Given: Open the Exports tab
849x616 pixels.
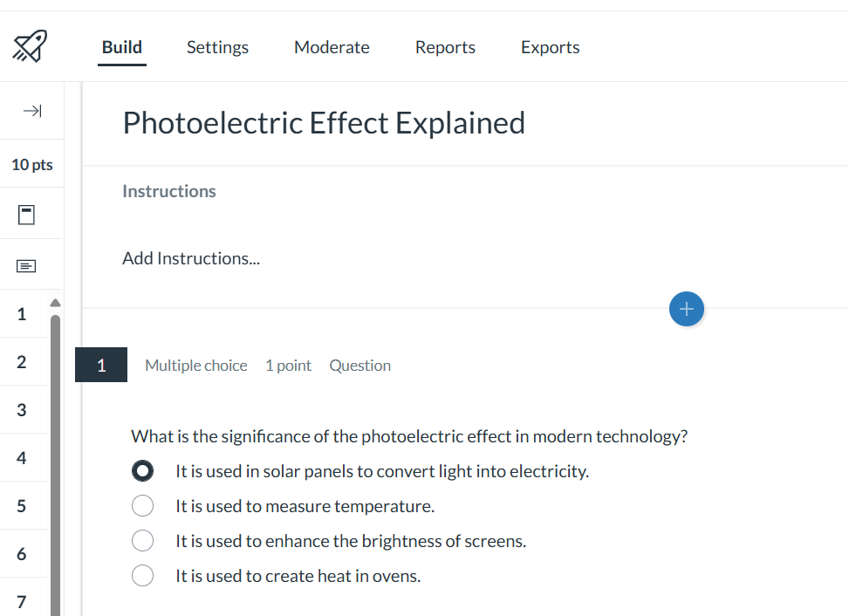Looking at the screenshot, I should point(550,47).
